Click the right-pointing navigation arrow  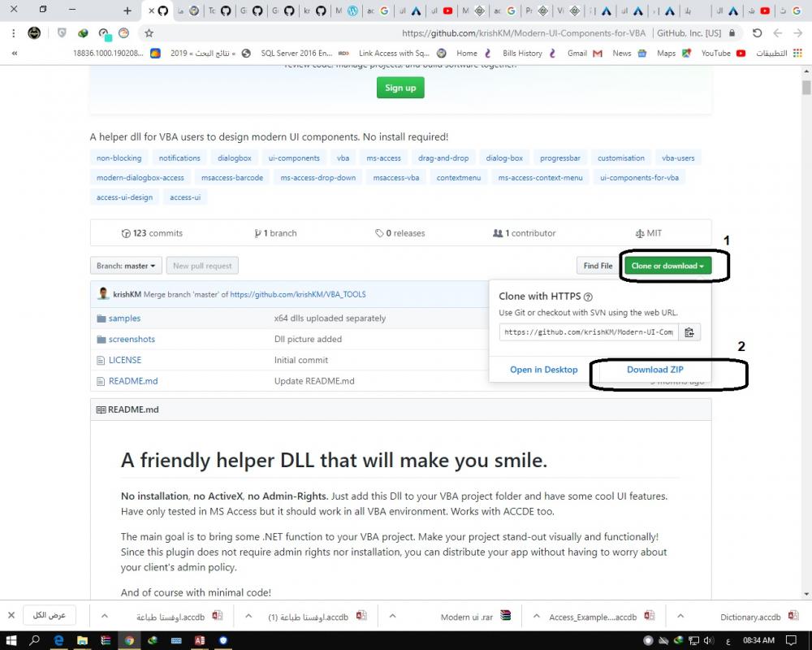797,33
